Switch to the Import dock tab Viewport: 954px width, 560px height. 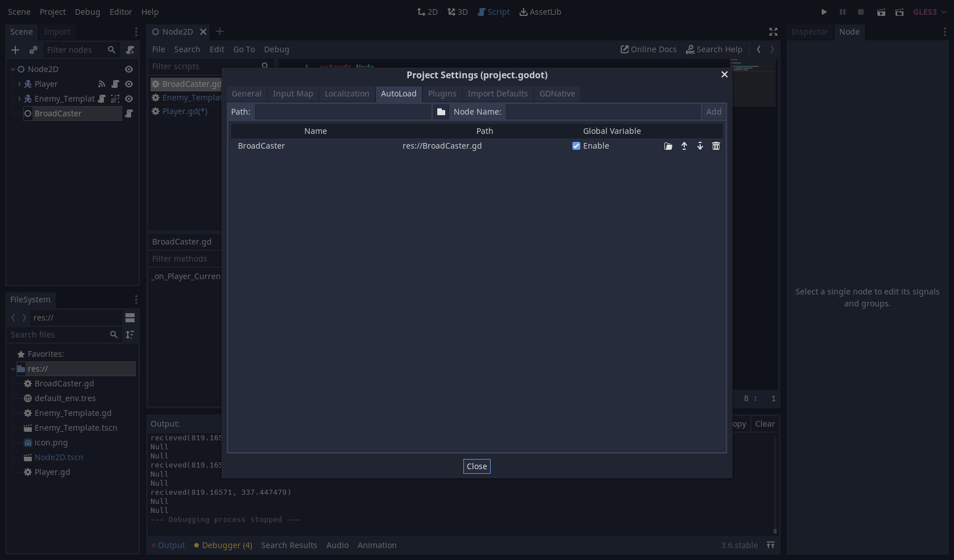pos(57,32)
